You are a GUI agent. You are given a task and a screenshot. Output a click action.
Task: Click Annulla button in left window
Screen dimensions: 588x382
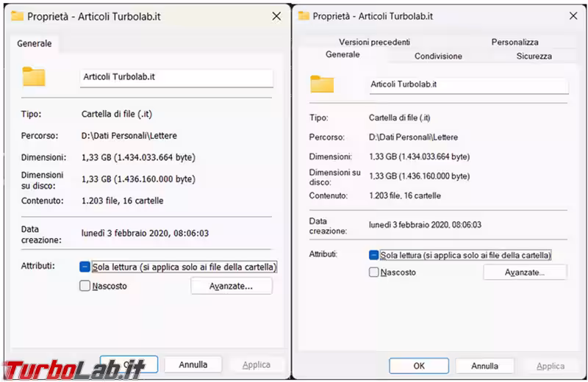point(193,365)
